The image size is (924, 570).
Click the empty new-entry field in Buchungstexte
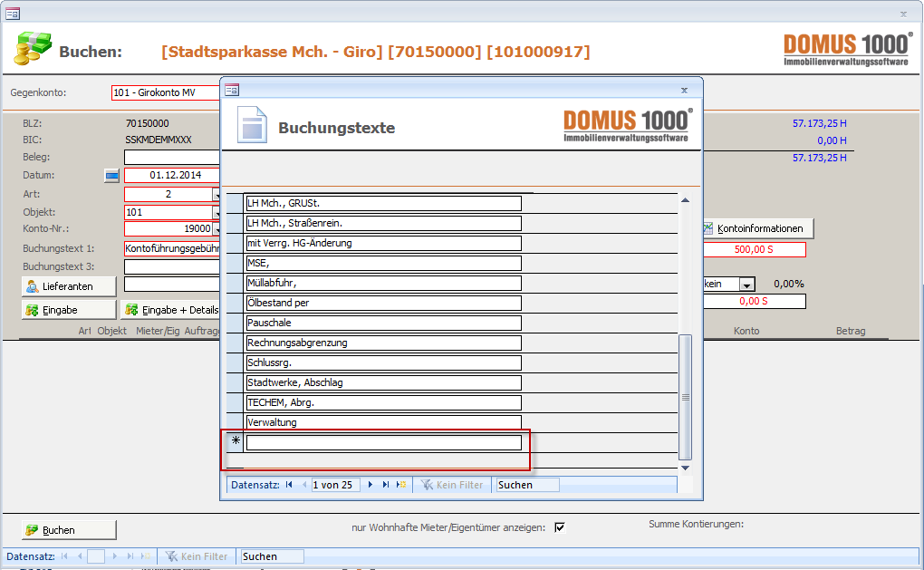pyautogui.click(x=383, y=442)
